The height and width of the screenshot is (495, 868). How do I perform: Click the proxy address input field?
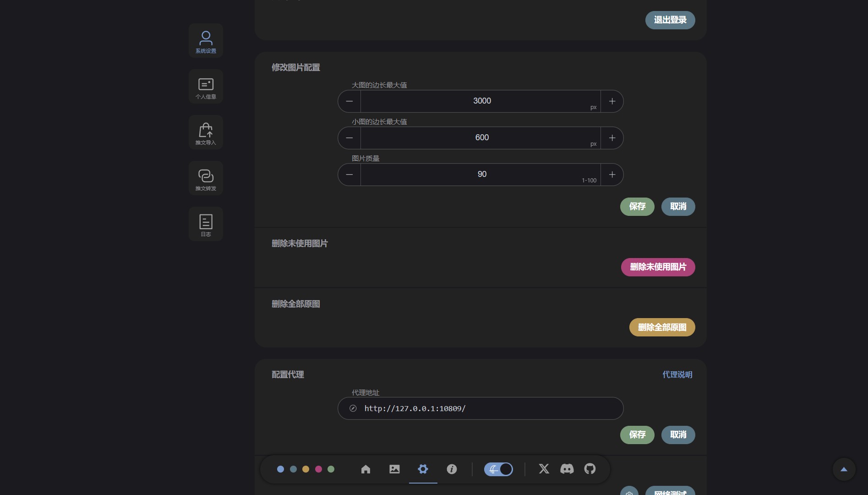pos(486,408)
